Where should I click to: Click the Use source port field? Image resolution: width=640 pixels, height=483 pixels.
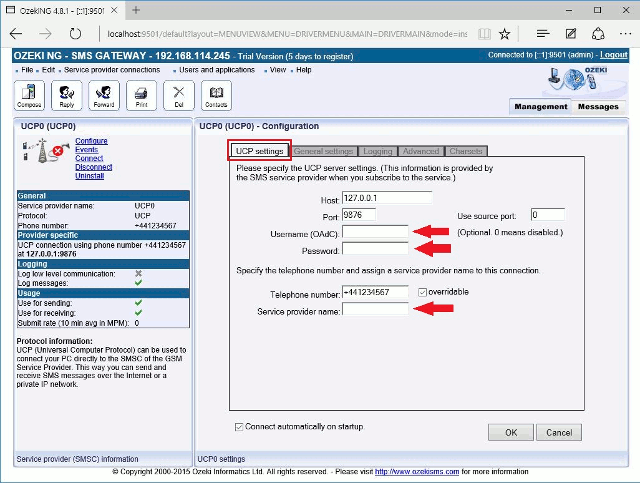pyautogui.click(x=548, y=215)
